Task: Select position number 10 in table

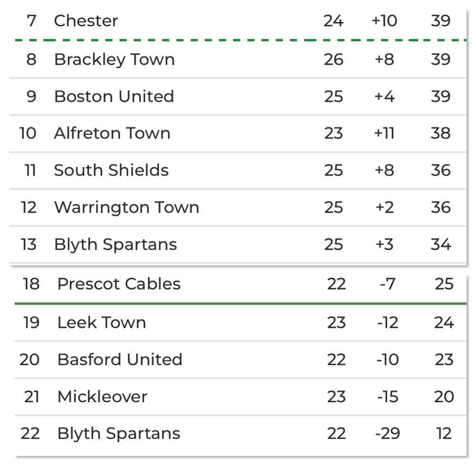Action: pyautogui.click(x=28, y=133)
